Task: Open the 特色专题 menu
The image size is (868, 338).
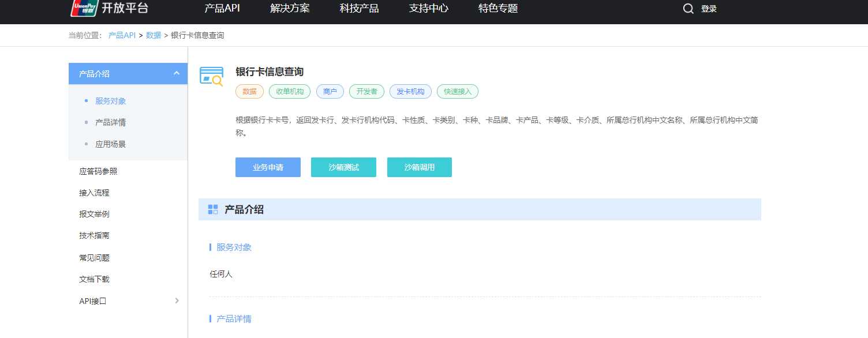Action: (x=497, y=9)
